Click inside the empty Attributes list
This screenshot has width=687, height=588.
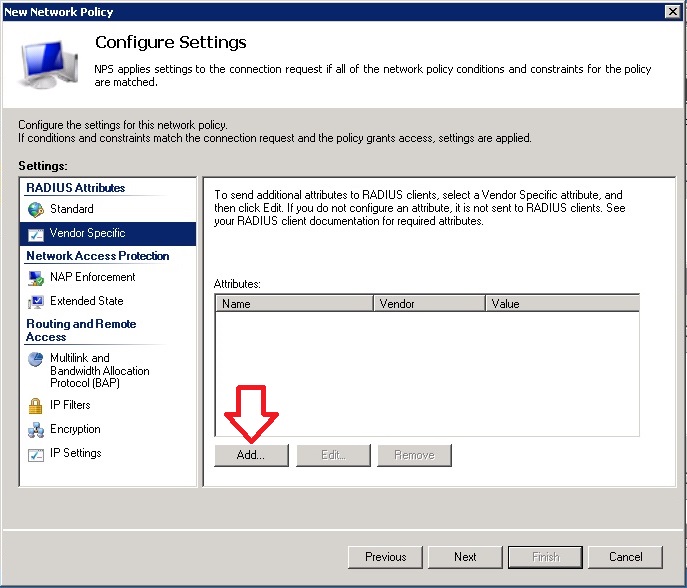(427, 373)
